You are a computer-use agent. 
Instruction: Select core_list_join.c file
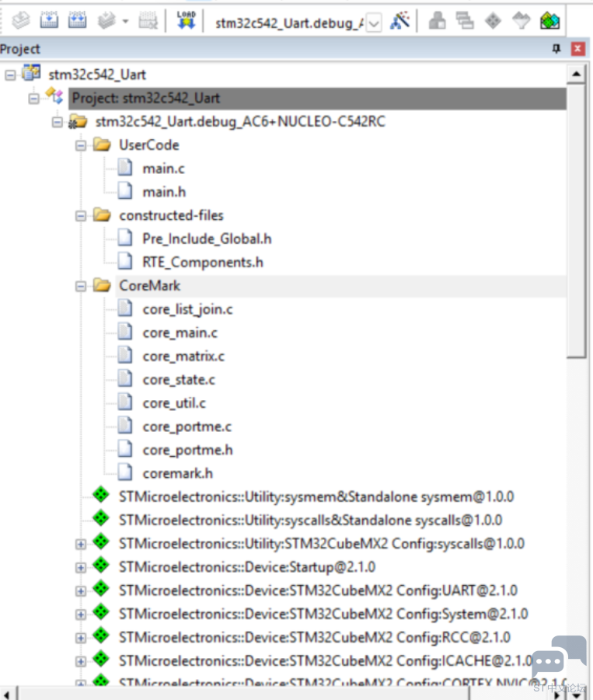187,309
